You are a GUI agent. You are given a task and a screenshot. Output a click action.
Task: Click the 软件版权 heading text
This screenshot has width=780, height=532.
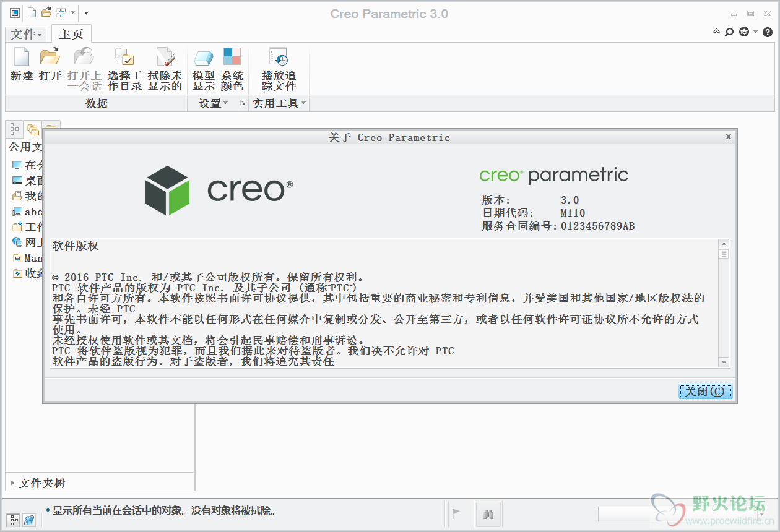(76, 246)
